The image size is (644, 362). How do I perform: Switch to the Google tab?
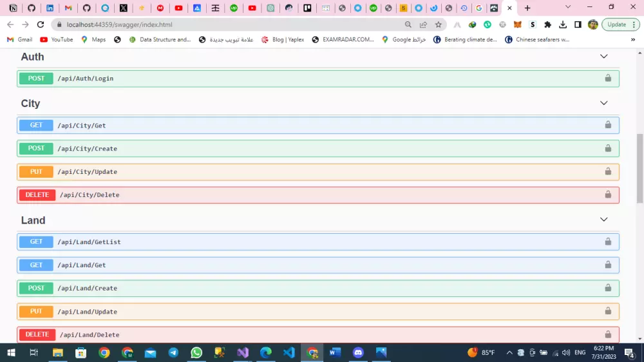[x=479, y=8]
